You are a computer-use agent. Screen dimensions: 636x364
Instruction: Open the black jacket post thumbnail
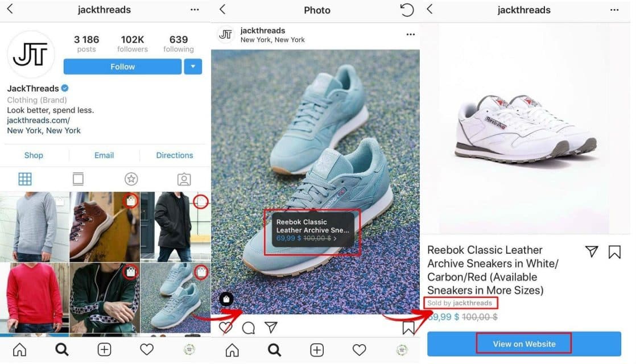coord(175,226)
